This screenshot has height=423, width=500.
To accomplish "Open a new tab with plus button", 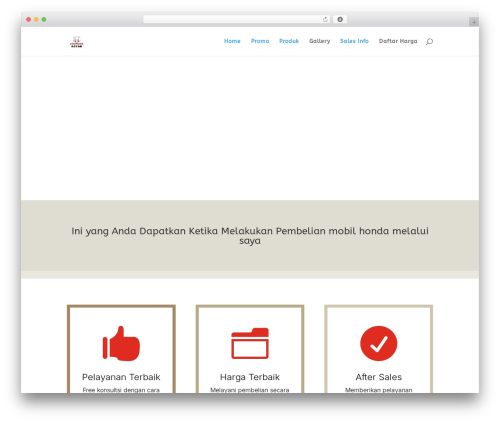I will point(474,22).
